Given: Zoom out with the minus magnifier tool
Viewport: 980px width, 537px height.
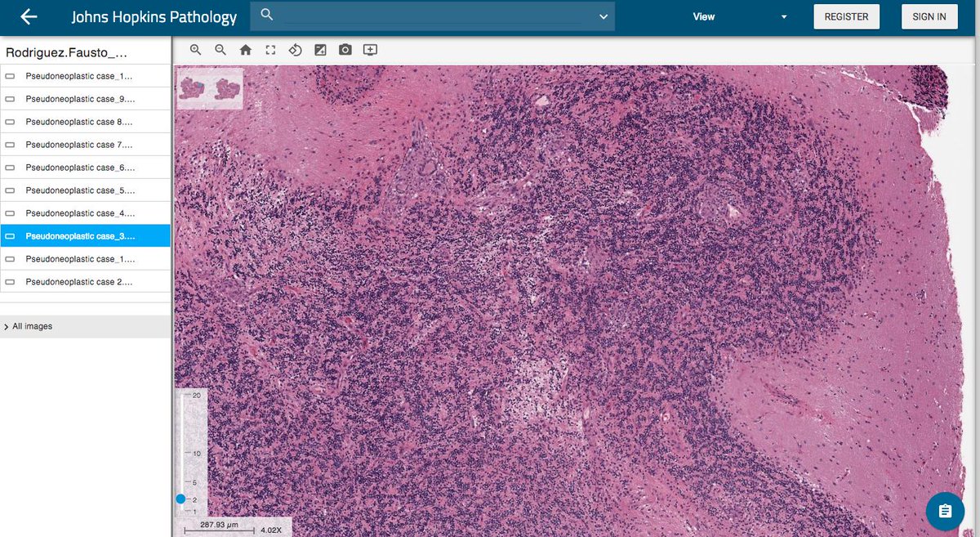Looking at the screenshot, I should click(220, 50).
